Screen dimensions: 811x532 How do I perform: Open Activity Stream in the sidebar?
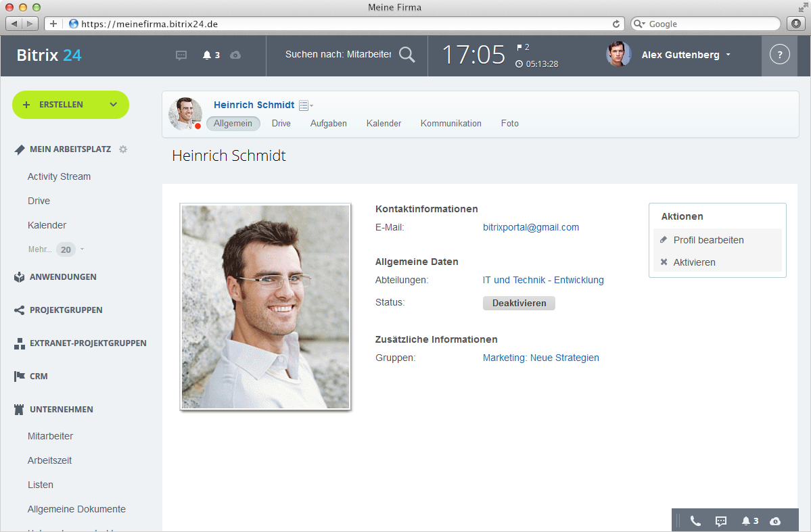click(x=59, y=177)
